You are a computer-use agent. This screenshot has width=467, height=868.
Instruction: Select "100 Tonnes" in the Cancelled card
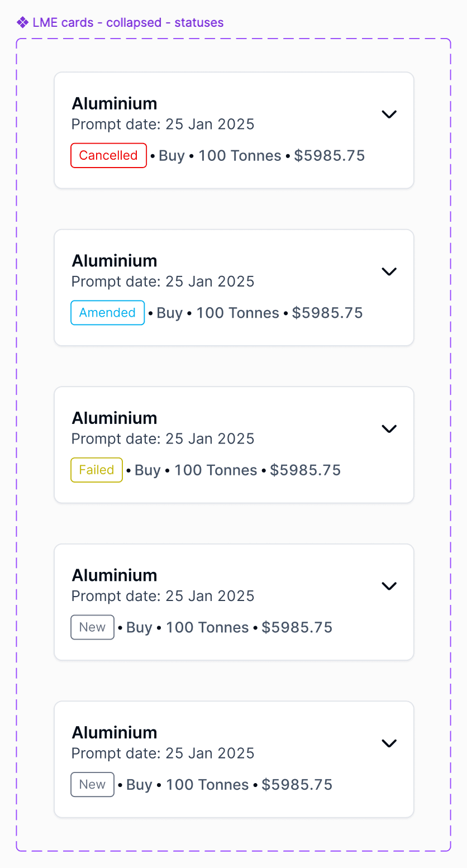[240, 155]
